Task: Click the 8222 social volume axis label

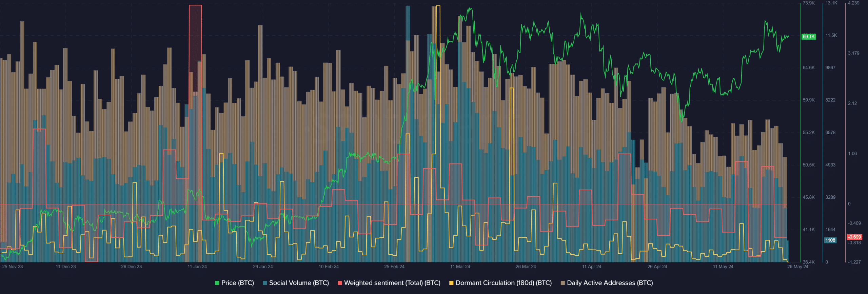Action: point(830,100)
